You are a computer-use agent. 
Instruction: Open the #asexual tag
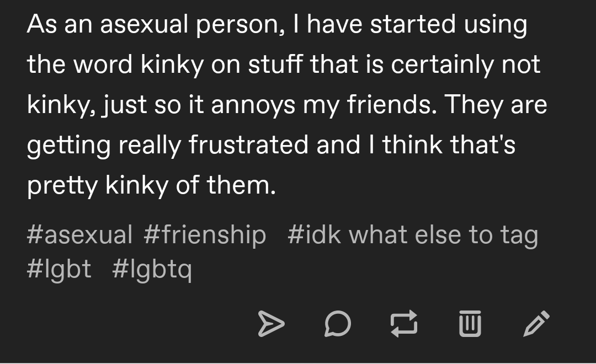79,234
